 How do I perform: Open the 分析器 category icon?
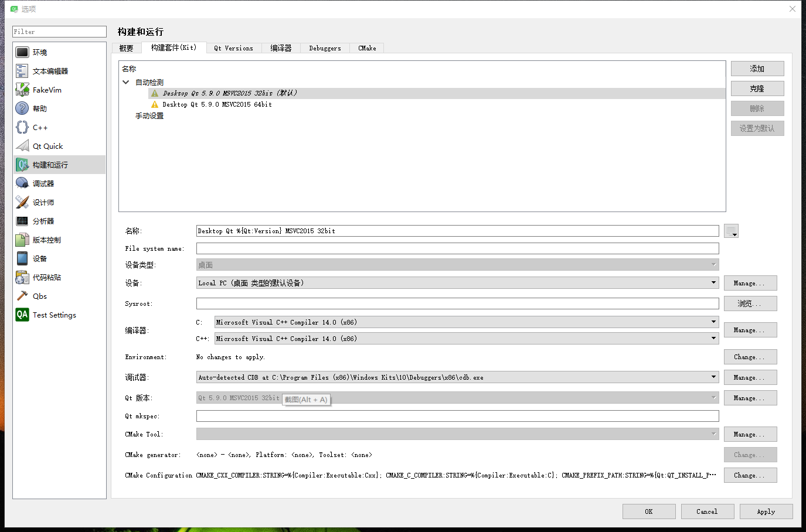[x=22, y=221]
